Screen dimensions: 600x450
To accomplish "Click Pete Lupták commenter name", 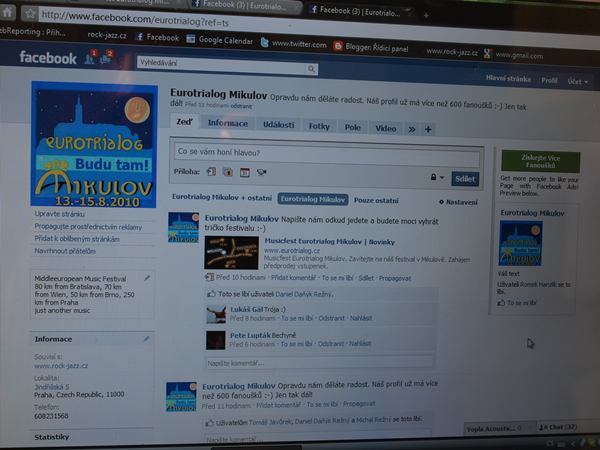I will [x=249, y=335].
